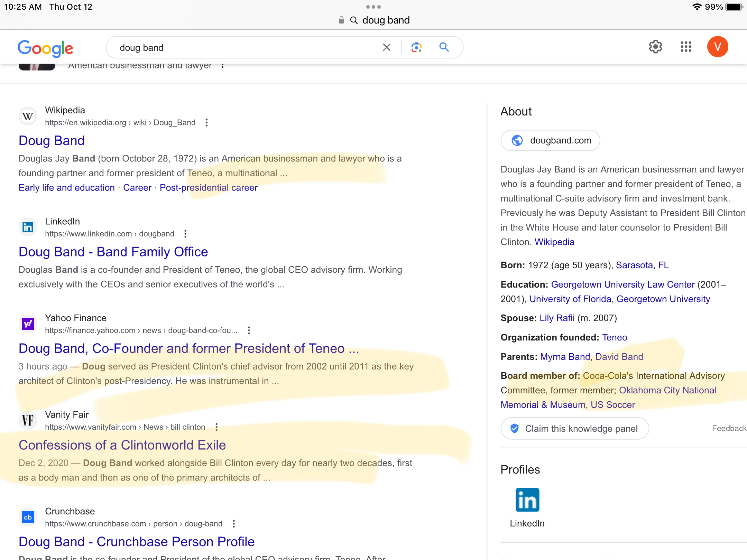This screenshot has width=747, height=560.
Task: Open 'Georgetown University Law Center' link
Action: [x=622, y=284]
